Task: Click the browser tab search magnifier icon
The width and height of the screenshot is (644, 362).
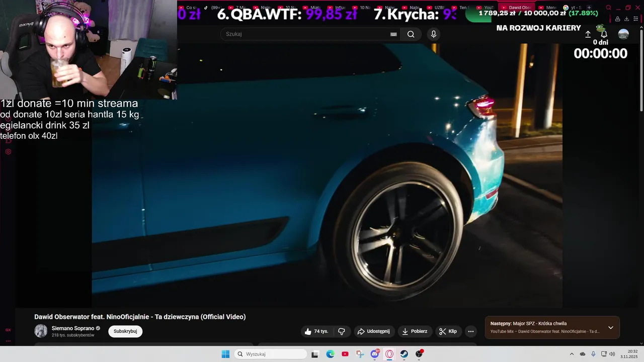Action: [x=608, y=8]
